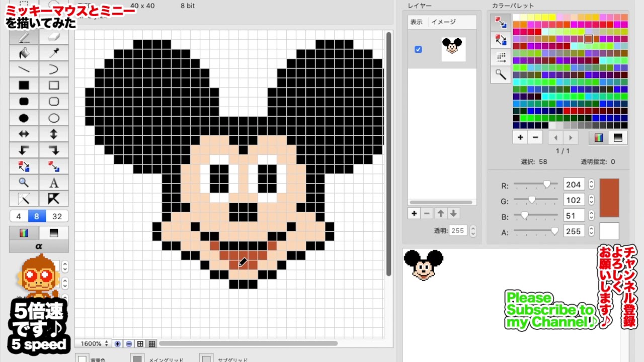The image size is (644, 362).
Task: Switch to 32-bit color depth
Action: (x=57, y=216)
